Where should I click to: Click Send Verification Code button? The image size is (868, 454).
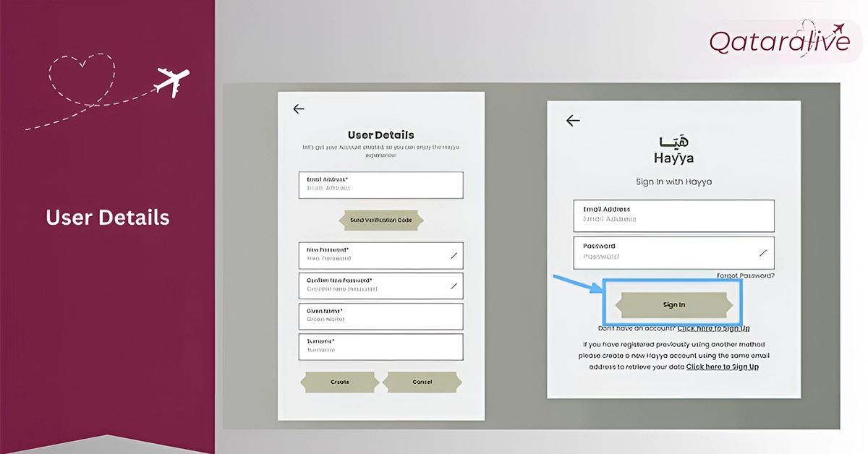point(381,220)
